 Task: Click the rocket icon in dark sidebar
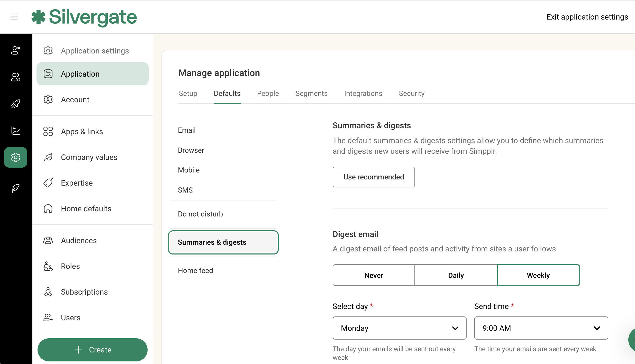point(16,104)
